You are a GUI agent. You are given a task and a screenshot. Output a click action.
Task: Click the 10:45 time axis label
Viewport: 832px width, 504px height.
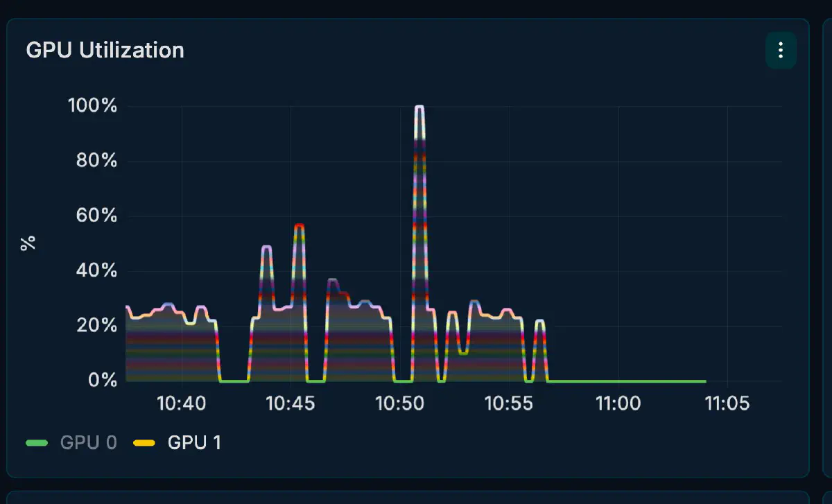pyautogui.click(x=291, y=403)
